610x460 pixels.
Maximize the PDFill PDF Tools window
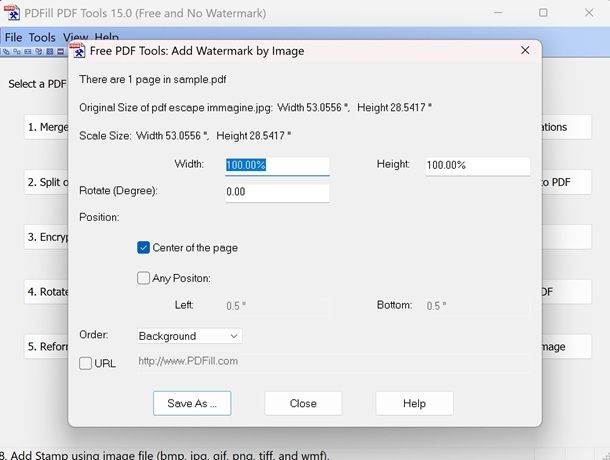543,12
